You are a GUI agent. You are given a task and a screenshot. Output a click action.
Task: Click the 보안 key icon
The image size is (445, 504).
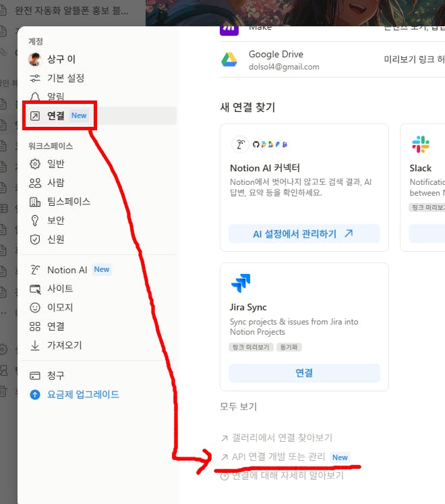tap(34, 221)
